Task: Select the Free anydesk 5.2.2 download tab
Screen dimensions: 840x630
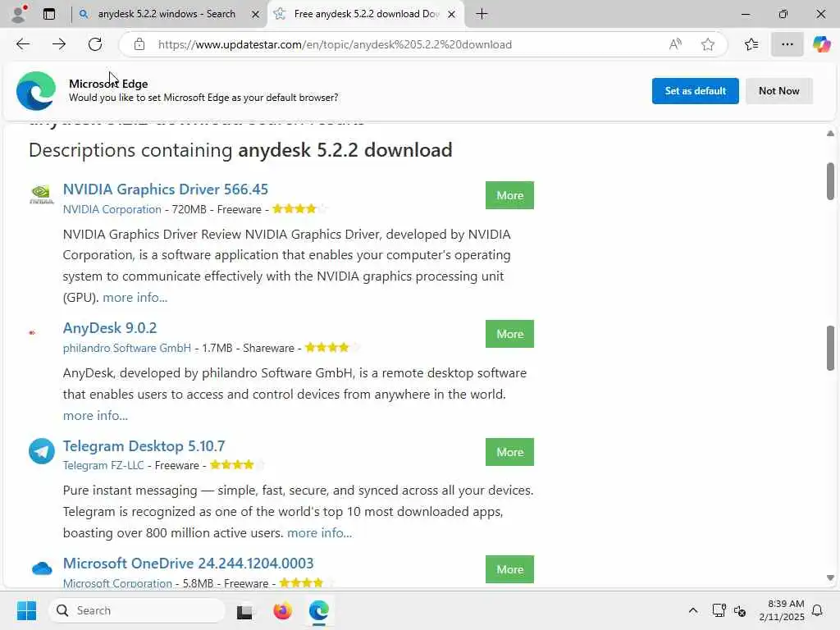Action: coord(367,14)
